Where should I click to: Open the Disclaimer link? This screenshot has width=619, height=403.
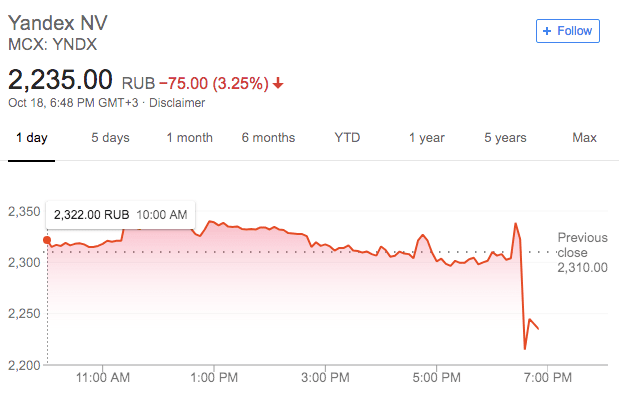(178, 102)
